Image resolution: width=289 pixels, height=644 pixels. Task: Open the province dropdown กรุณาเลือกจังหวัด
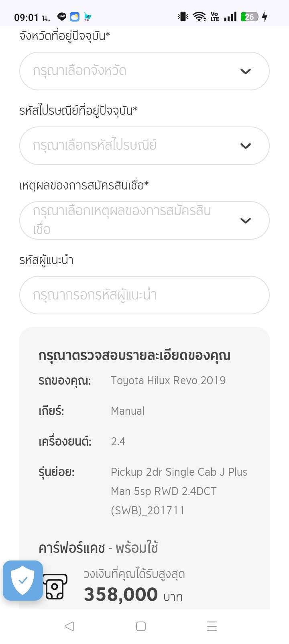click(x=132, y=71)
